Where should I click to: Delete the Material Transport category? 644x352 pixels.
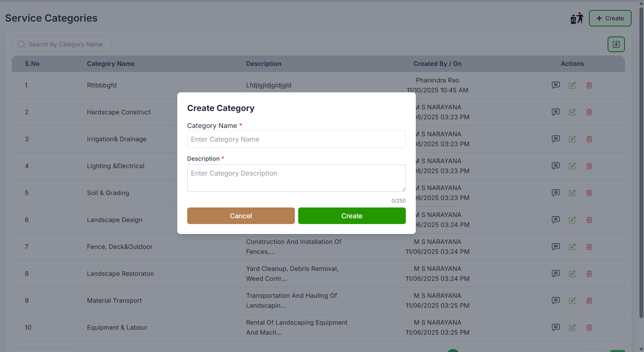tap(589, 301)
